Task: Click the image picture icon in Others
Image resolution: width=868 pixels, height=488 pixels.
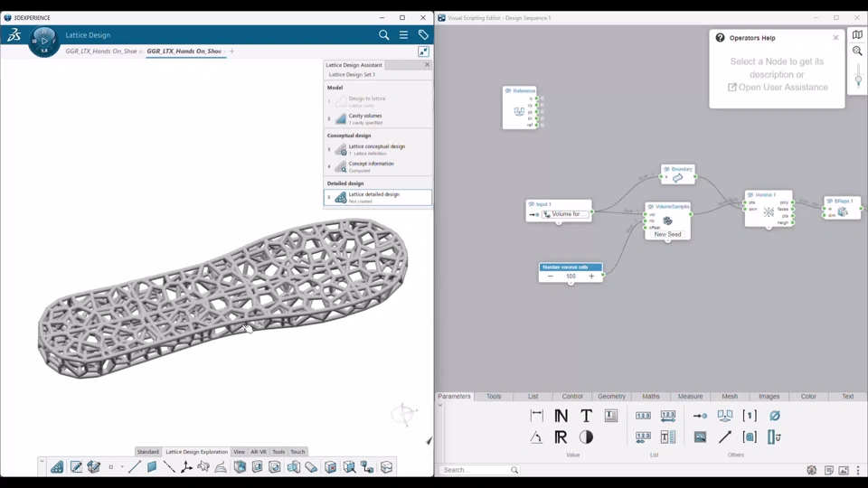Action: click(x=700, y=437)
